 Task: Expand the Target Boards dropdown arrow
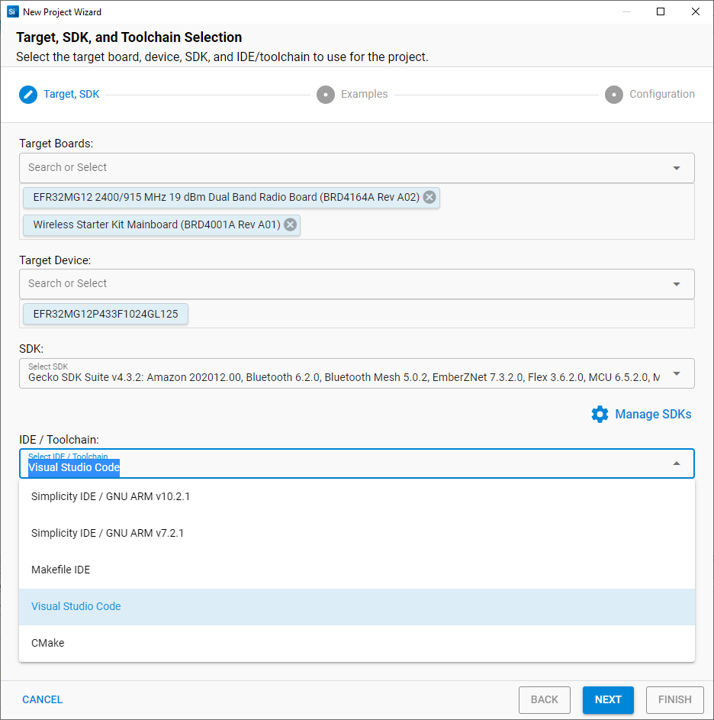coord(676,168)
